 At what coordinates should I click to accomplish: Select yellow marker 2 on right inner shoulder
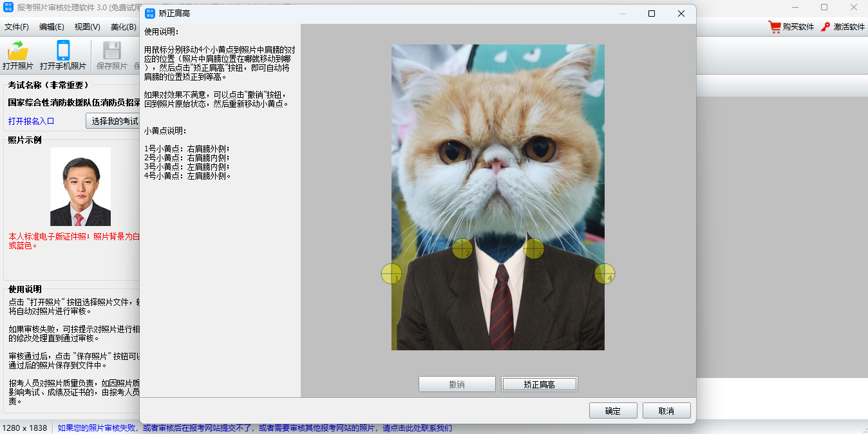tap(462, 249)
